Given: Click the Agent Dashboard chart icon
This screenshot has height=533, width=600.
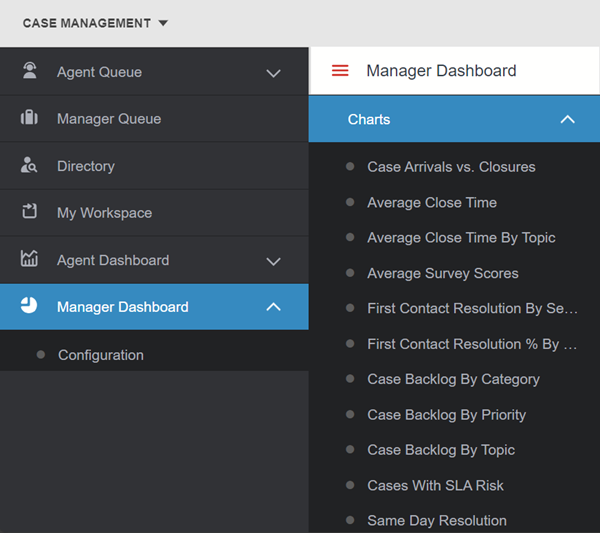Looking at the screenshot, I should [29, 258].
